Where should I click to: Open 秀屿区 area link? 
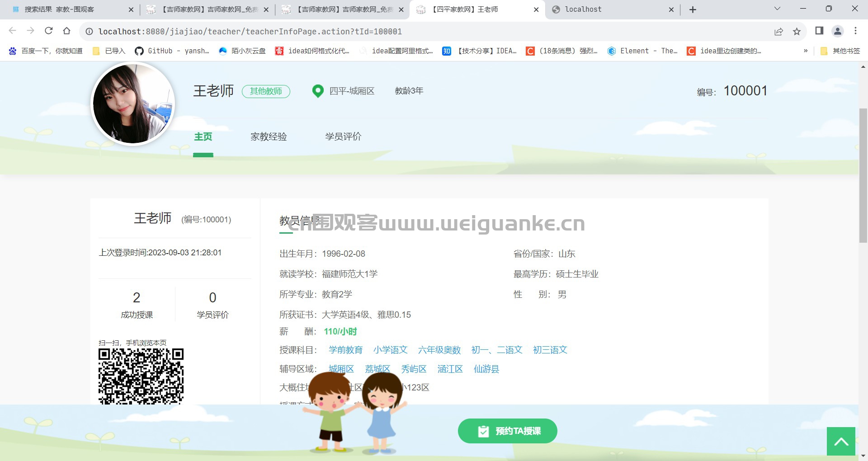pos(414,369)
